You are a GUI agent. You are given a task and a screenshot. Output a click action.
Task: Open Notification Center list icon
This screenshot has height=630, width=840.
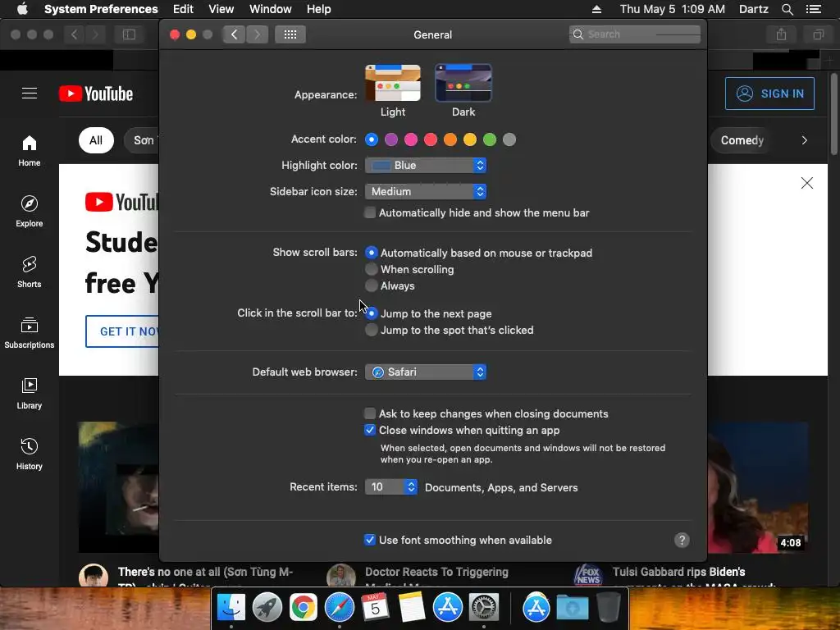[x=813, y=9]
